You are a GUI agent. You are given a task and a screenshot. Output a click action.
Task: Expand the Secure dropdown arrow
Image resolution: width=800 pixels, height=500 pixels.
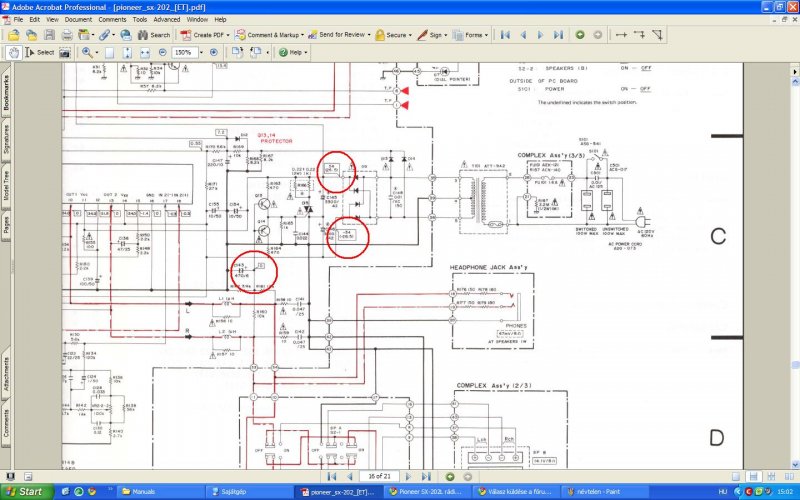click(x=410, y=35)
